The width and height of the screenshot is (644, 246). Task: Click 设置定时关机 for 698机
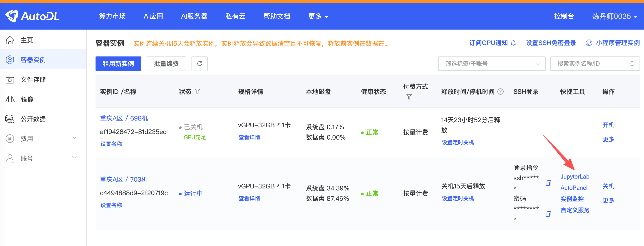[458, 142]
